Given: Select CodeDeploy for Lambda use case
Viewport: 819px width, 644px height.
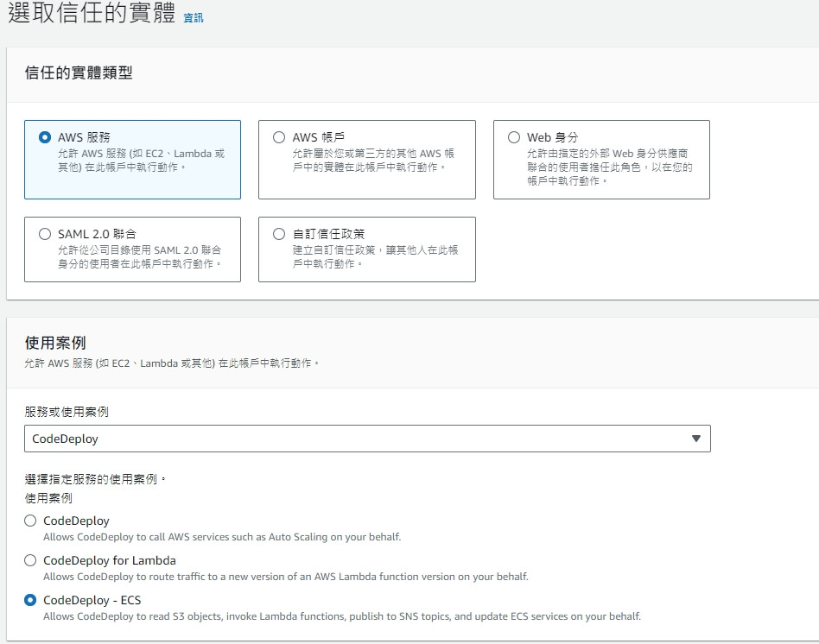Looking at the screenshot, I should click(30, 560).
